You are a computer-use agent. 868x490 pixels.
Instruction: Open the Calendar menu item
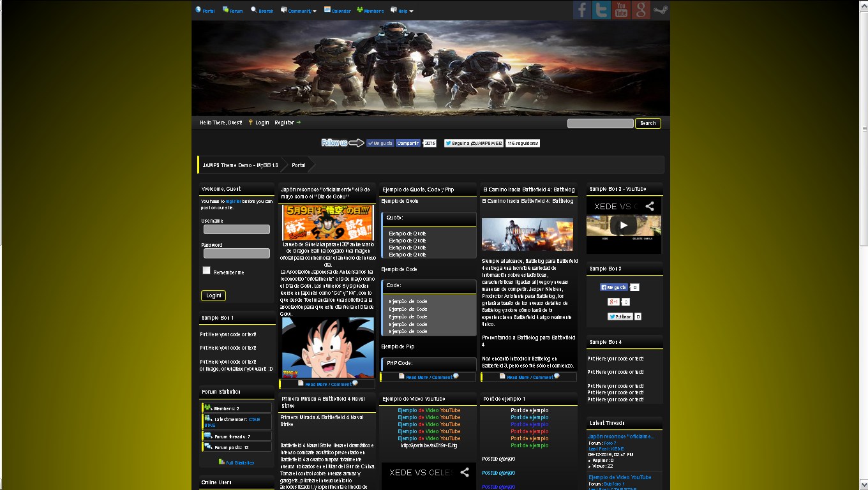338,11
